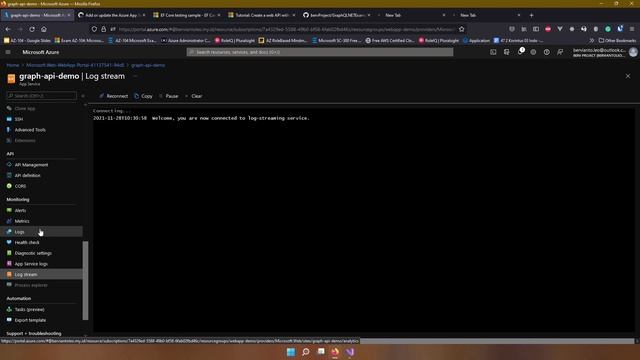Image resolution: width=640 pixels, height=360 pixels.
Task: Open App Service logs
Action: tap(31, 264)
